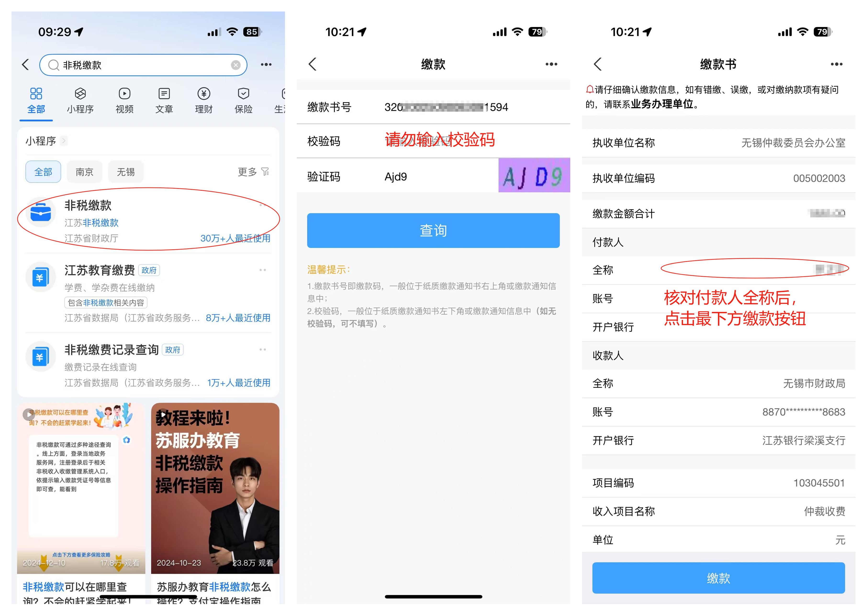This screenshot has width=856, height=616.
Task: Go back from the 缴款书 screen
Action: point(598,64)
